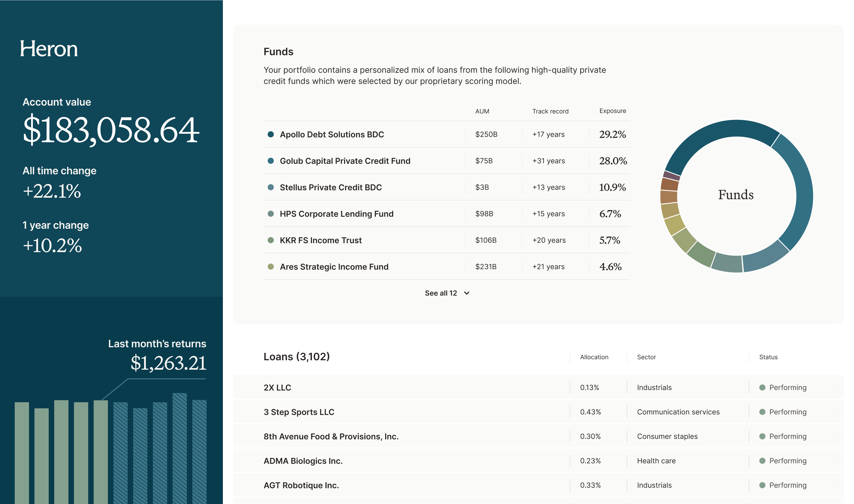Click the first solid bar in returns chart
Image resolution: width=854 pixels, height=504 pixels.
pos(22,453)
